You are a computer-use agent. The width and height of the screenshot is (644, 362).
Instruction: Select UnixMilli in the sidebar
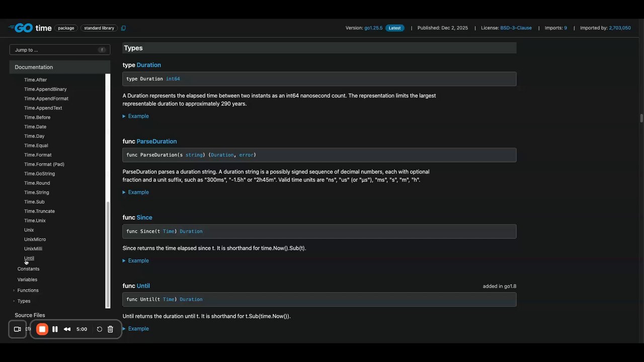pos(33,249)
